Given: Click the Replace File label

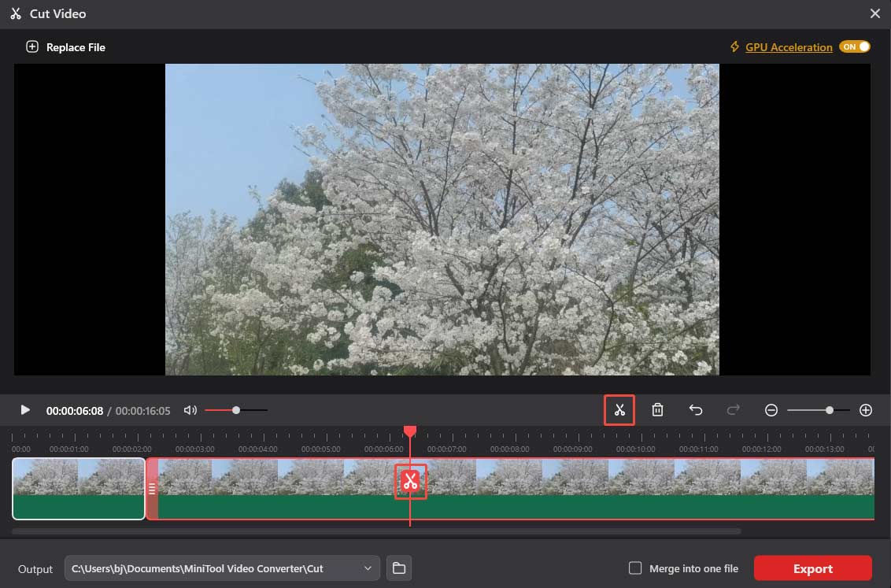Looking at the screenshot, I should (x=76, y=47).
